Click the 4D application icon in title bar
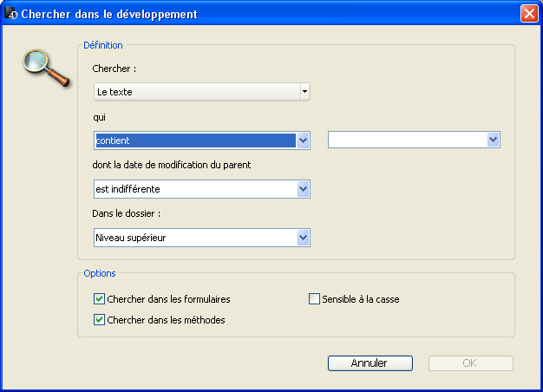 click(10, 14)
